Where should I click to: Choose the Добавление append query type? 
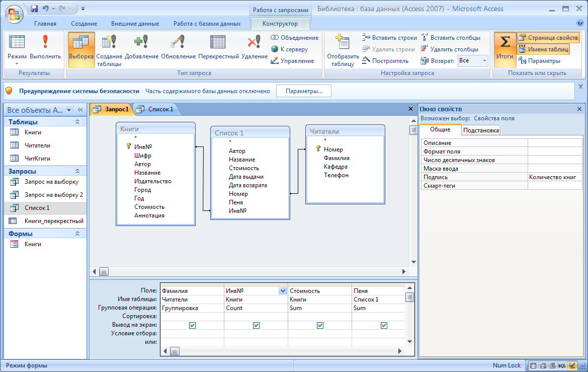pyautogui.click(x=141, y=48)
